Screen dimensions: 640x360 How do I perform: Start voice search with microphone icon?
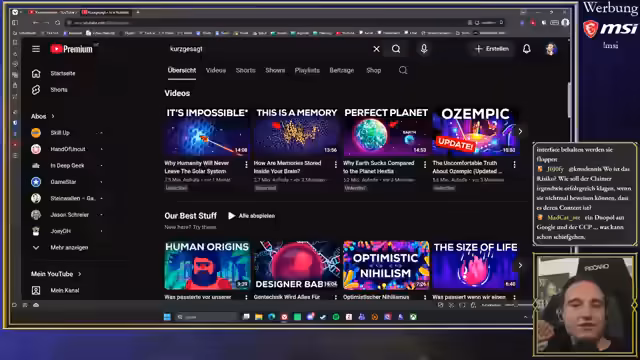point(424,49)
